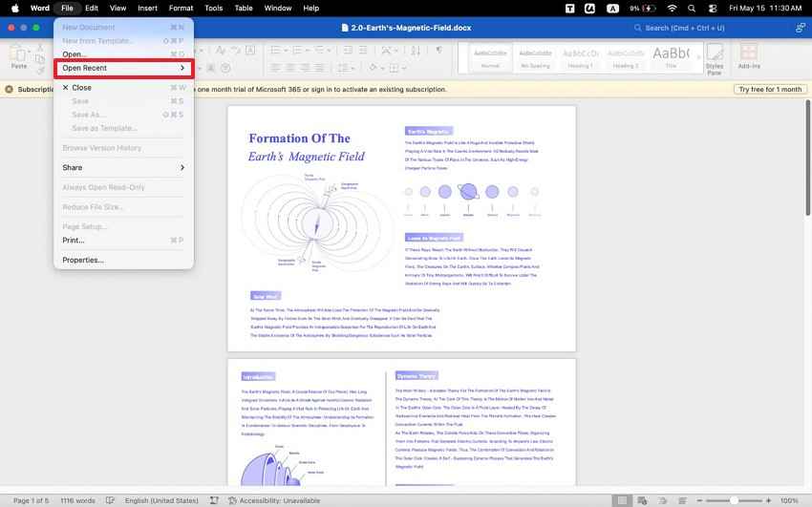The height and width of the screenshot is (507, 812).
Task: Click the spelling check book icon
Action: (x=110, y=500)
